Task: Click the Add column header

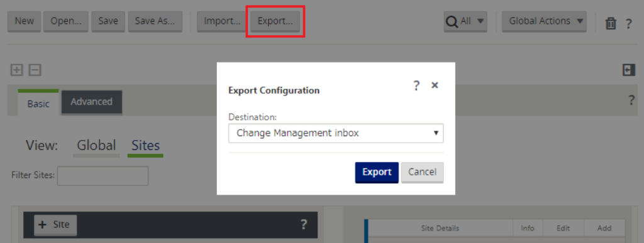Action: pos(604,229)
